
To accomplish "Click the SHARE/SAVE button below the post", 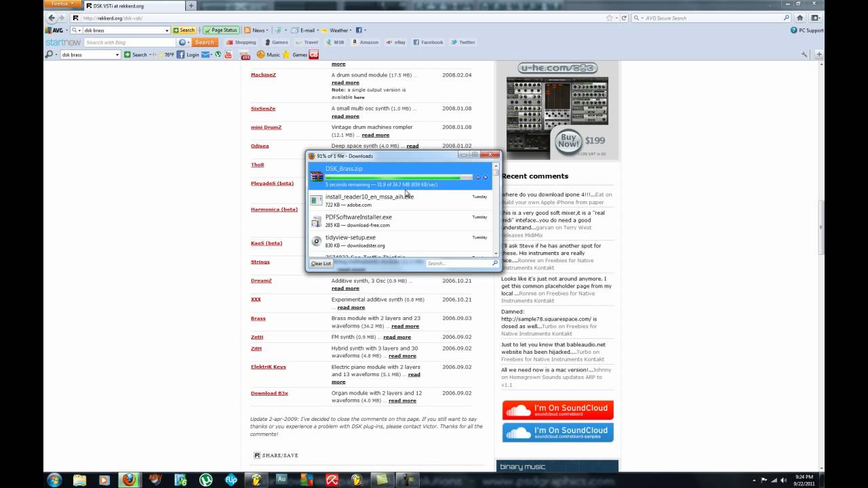I will (276, 455).
